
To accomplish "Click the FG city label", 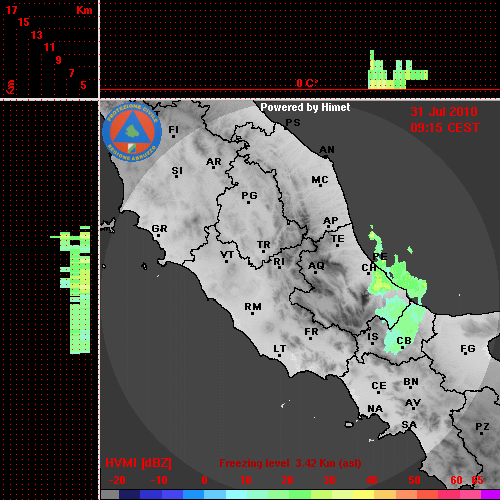I will 468,349.
